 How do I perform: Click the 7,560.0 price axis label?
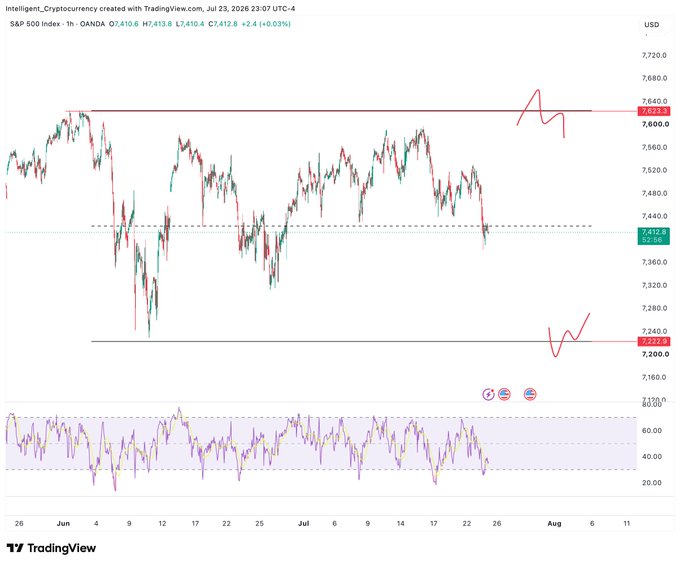click(x=654, y=147)
